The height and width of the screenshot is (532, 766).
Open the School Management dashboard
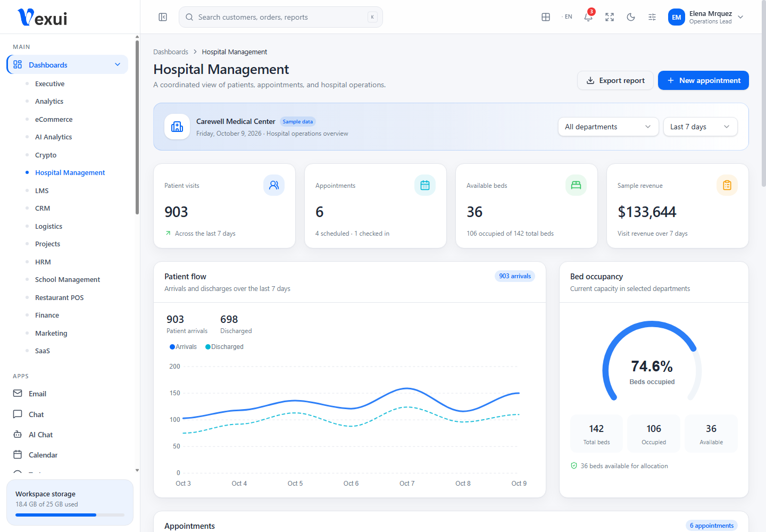(x=68, y=280)
